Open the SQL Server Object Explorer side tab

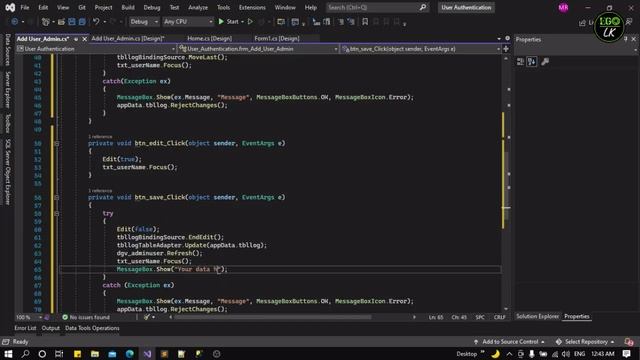pyautogui.click(x=7, y=172)
